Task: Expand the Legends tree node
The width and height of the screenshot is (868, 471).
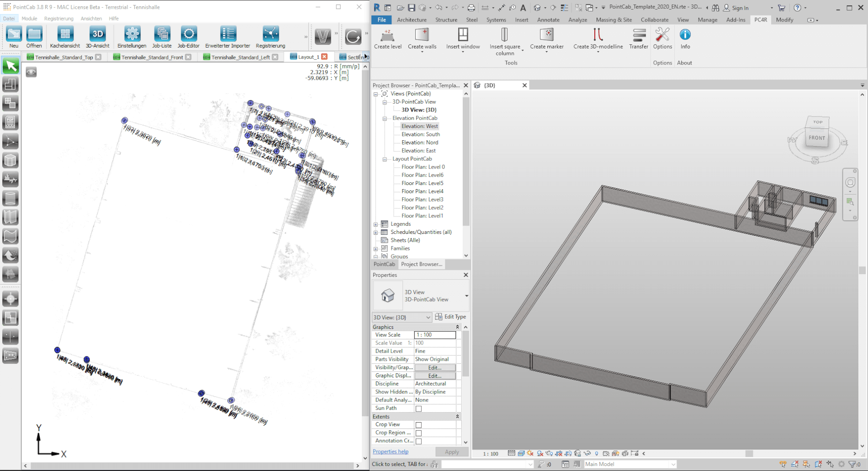Action: (x=376, y=224)
